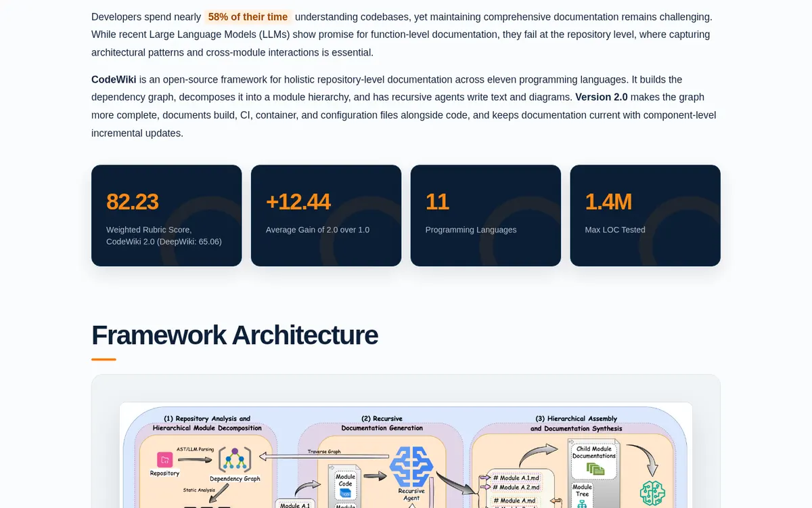Click the highlighted '58% of their time' text
Viewport: 812px width, 508px height.
pyautogui.click(x=248, y=17)
